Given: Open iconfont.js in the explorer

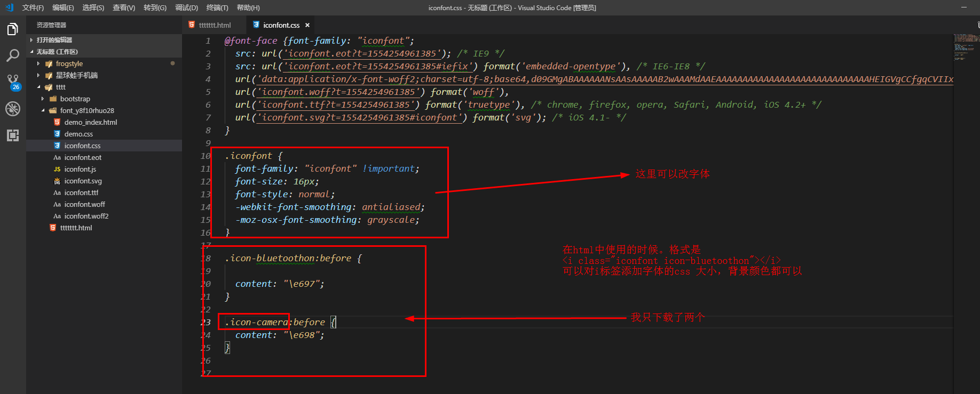Looking at the screenshot, I should (104, 169).
